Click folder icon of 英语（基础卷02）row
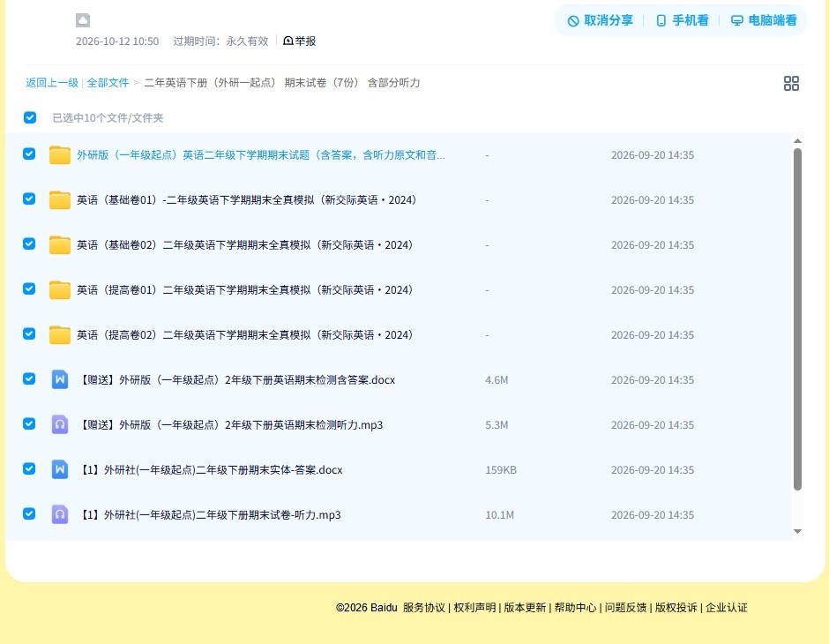Image resolution: width=829 pixels, height=644 pixels. click(x=60, y=244)
